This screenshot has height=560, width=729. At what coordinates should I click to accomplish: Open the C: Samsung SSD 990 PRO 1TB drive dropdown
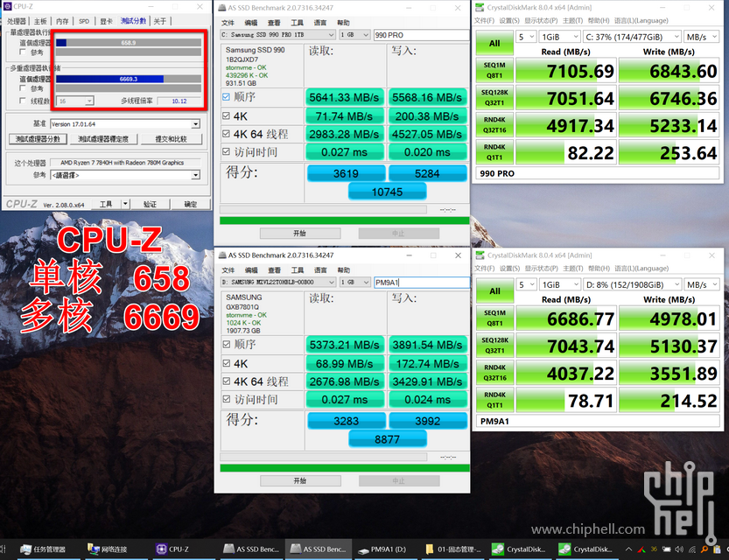[277, 35]
